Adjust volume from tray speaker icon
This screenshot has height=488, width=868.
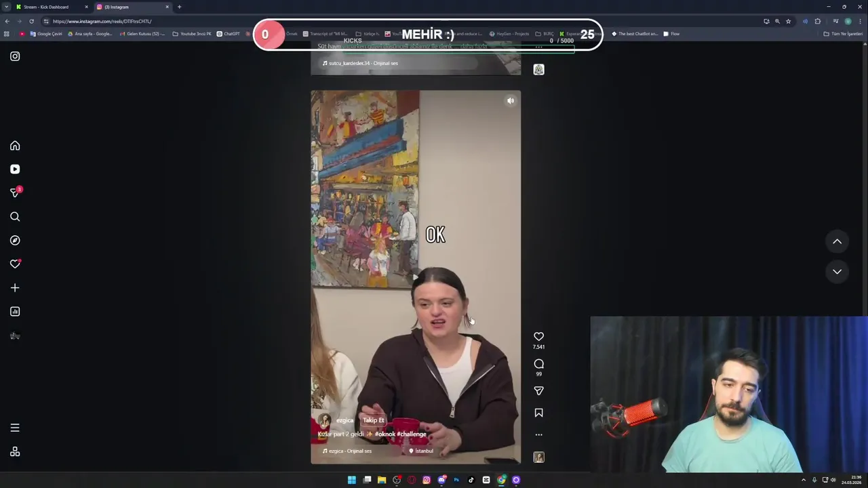(833, 480)
